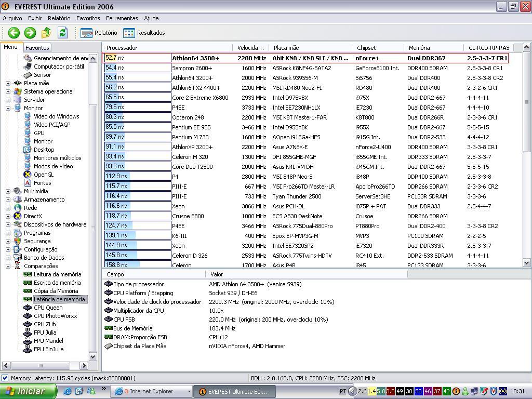The image size is (532, 399).
Task: Switch to Internet Explorer taskbar group
Action: click(x=152, y=392)
